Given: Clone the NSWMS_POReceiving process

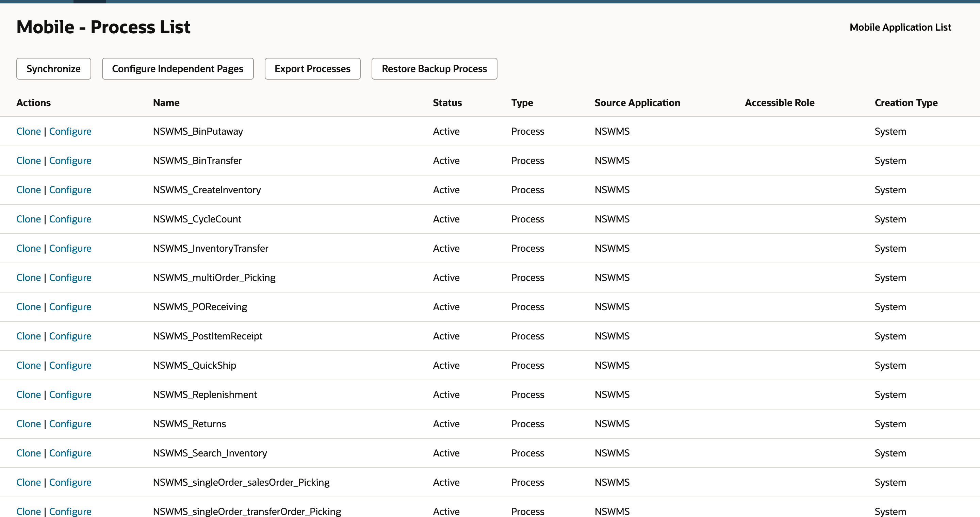Looking at the screenshot, I should click(x=29, y=307).
